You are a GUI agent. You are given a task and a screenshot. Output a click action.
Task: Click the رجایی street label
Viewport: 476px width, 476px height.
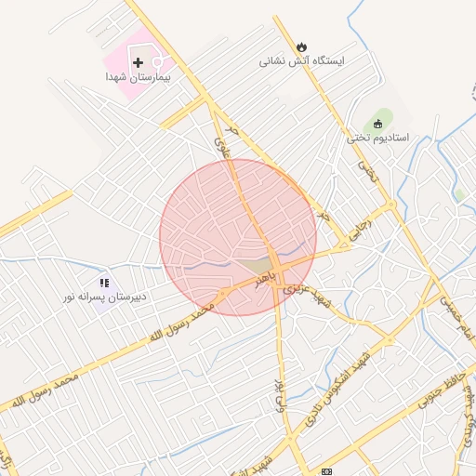[x=361, y=231]
